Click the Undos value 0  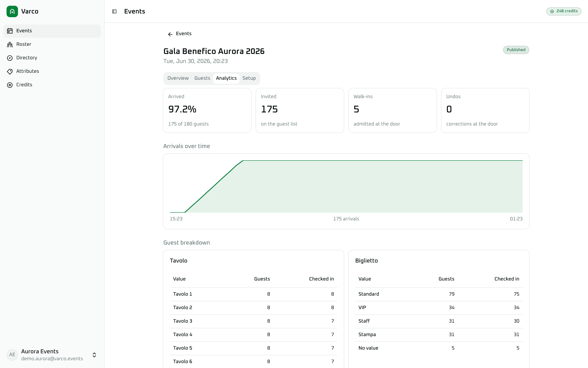(x=449, y=109)
